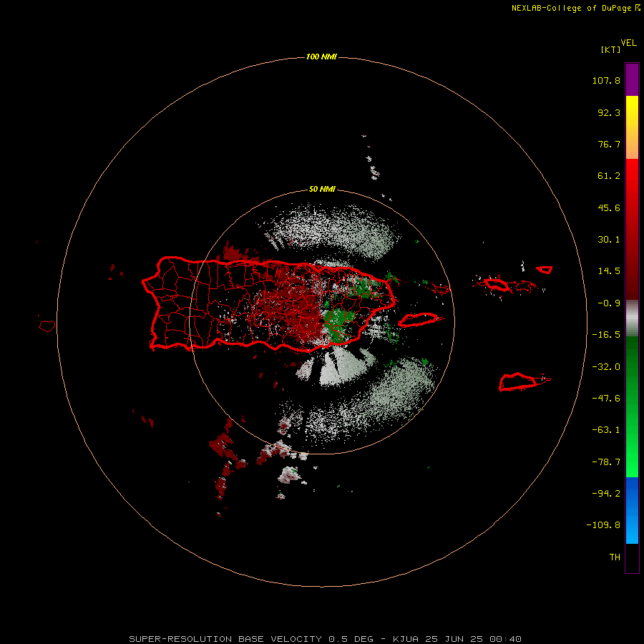Viewport: 644px width, 644px height.
Task: Click the -47.6 velocity scale value
Action: coord(606,399)
